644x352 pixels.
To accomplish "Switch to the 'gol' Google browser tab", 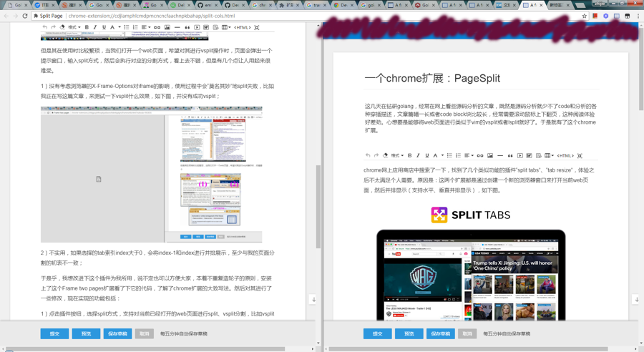I will pos(369,5).
